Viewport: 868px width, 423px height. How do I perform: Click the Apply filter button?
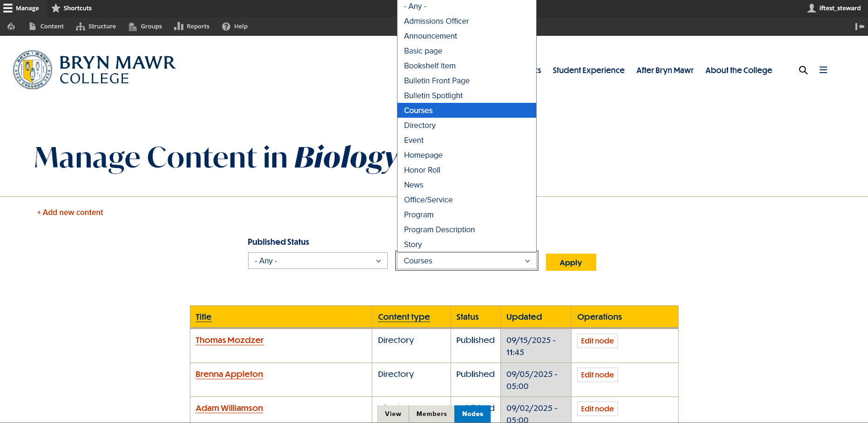[571, 262]
